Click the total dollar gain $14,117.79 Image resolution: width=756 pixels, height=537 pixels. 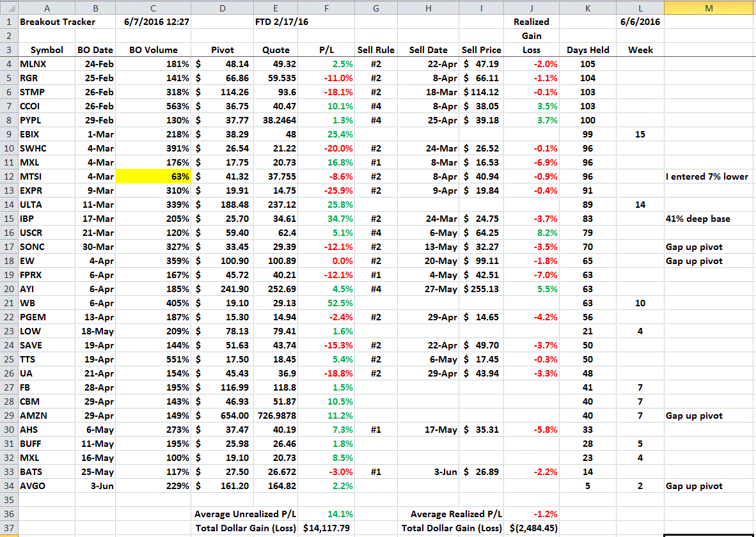click(x=326, y=528)
